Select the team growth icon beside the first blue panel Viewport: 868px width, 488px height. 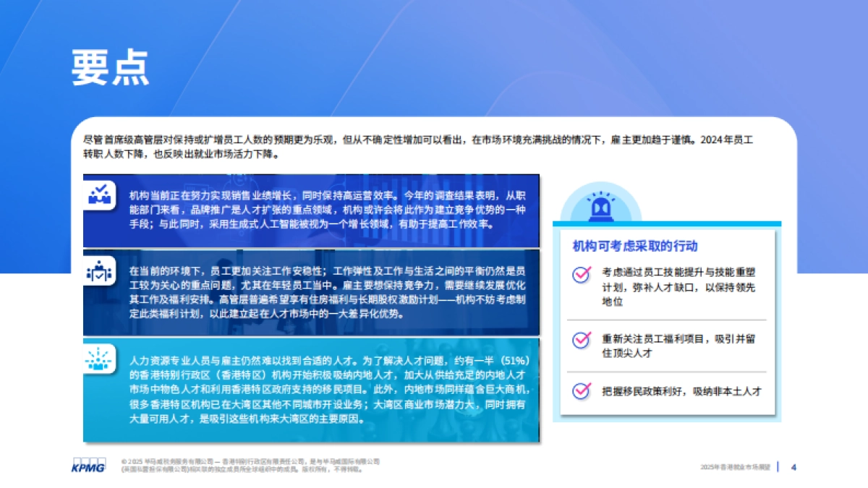(101, 194)
